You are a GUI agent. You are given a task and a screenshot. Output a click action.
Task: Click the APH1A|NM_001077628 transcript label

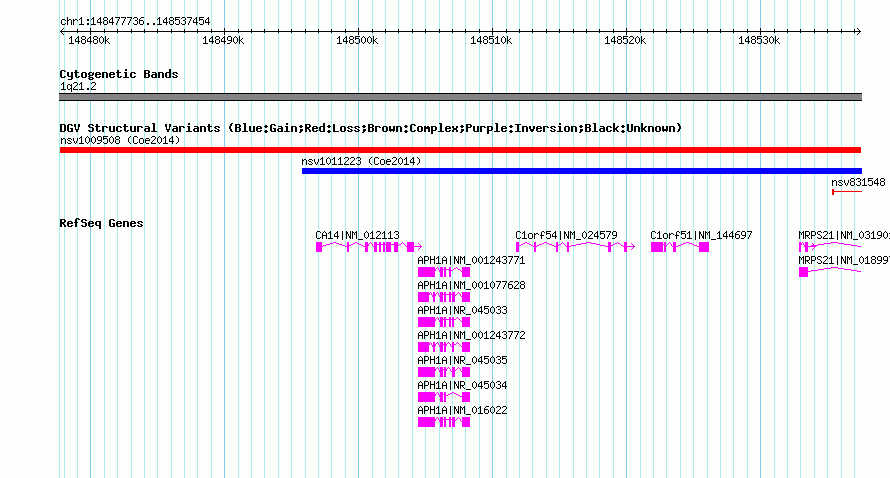click(x=471, y=285)
